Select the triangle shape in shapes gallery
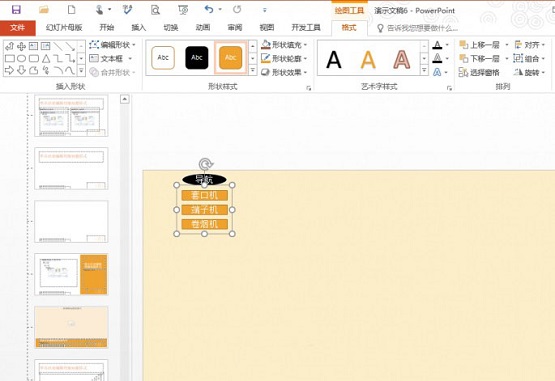 coord(46,58)
